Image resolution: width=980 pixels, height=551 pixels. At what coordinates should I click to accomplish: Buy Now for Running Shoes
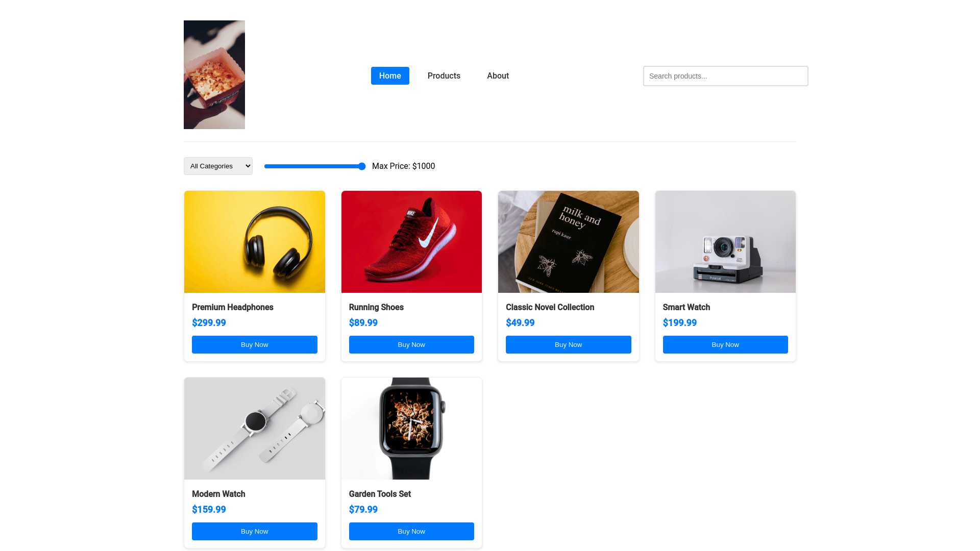click(x=411, y=344)
